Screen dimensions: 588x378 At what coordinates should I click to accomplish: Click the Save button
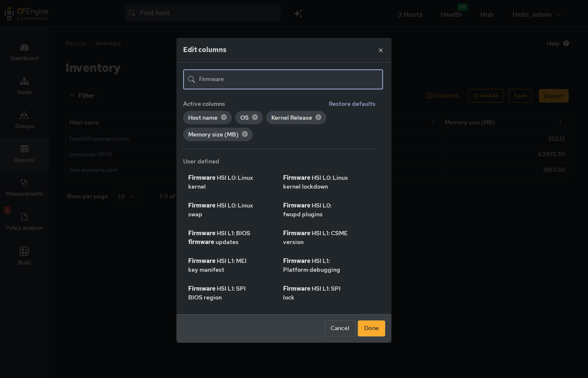(520, 96)
